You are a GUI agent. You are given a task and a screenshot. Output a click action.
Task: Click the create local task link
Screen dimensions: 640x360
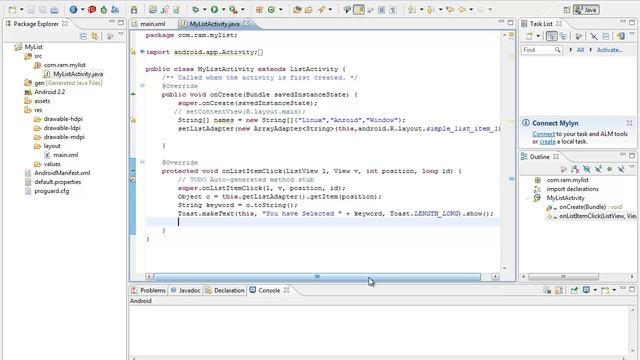pos(547,142)
